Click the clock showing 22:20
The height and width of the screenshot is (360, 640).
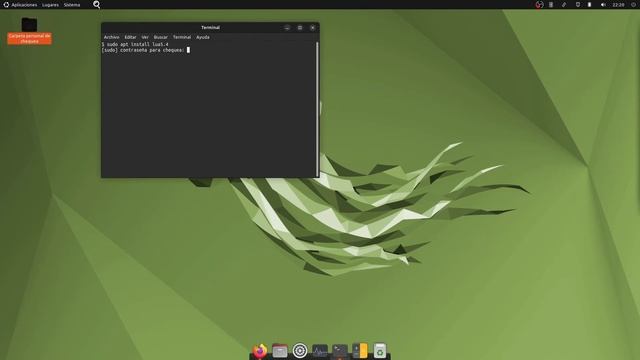pos(618,5)
